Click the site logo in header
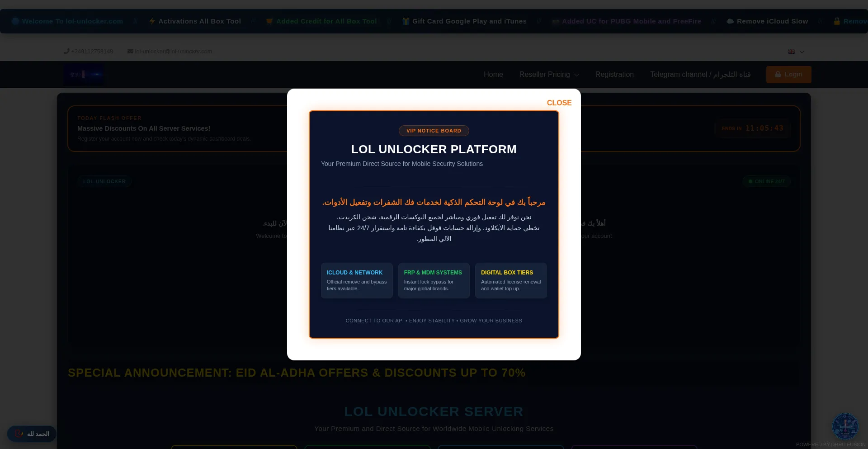868x449 pixels. point(84,75)
